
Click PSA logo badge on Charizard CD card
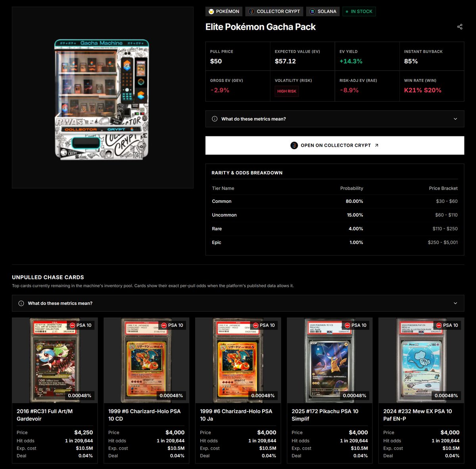[164, 325]
